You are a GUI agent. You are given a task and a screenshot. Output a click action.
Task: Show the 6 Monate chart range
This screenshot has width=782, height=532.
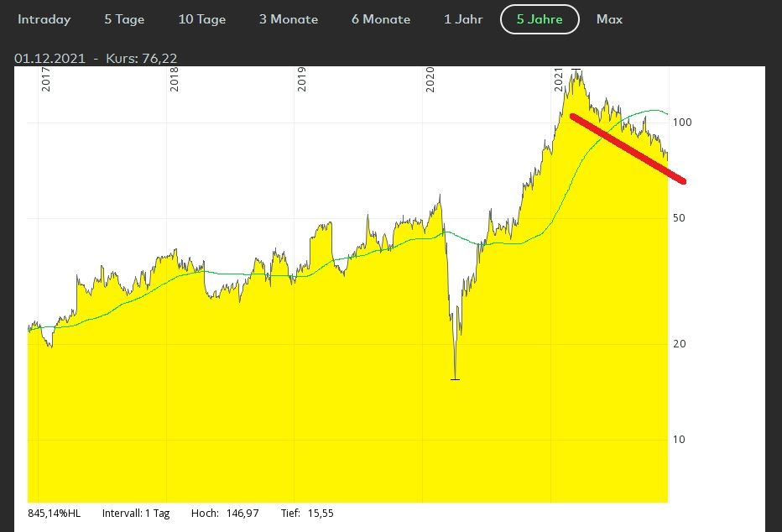pyautogui.click(x=381, y=19)
